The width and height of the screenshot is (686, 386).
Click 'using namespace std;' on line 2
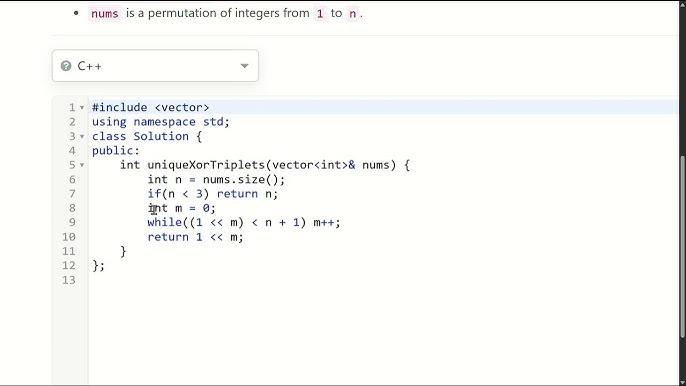(x=161, y=122)
